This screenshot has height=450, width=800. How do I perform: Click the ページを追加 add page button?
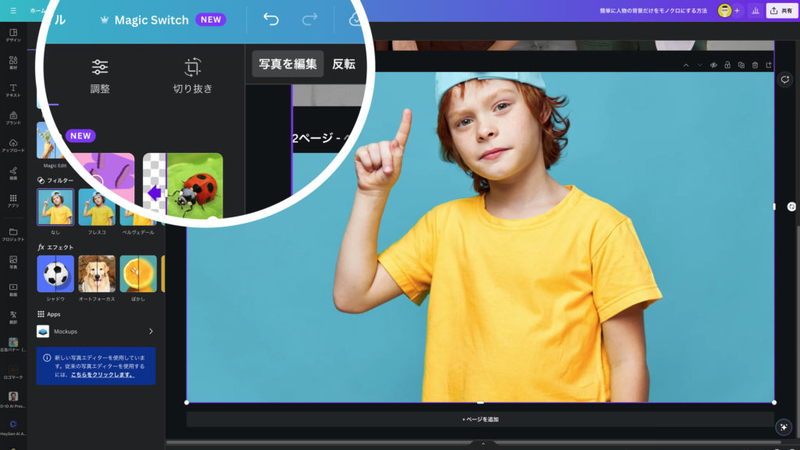480,419
